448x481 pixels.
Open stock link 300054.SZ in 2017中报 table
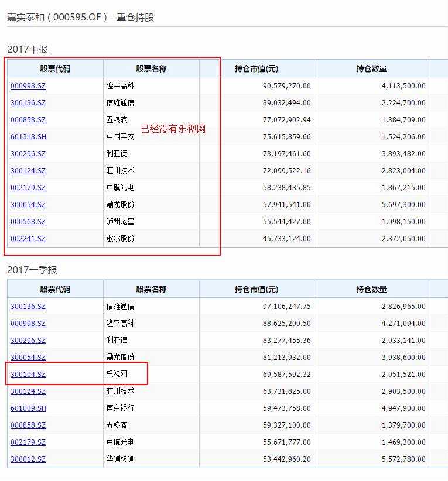click(28, 205)
